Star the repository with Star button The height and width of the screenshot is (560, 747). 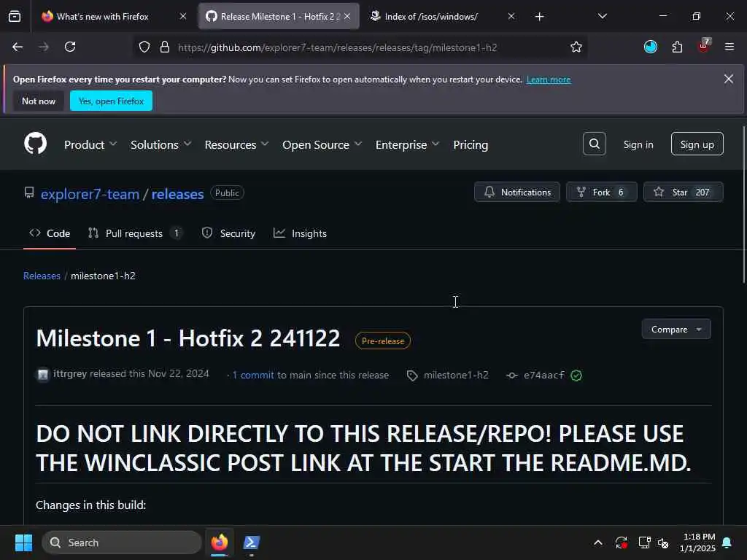click(x=683, y=192)
